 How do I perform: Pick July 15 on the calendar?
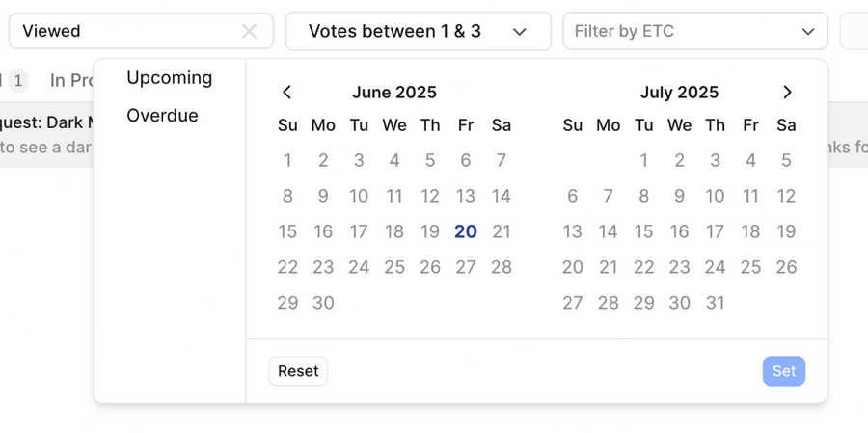click(644, 231)
